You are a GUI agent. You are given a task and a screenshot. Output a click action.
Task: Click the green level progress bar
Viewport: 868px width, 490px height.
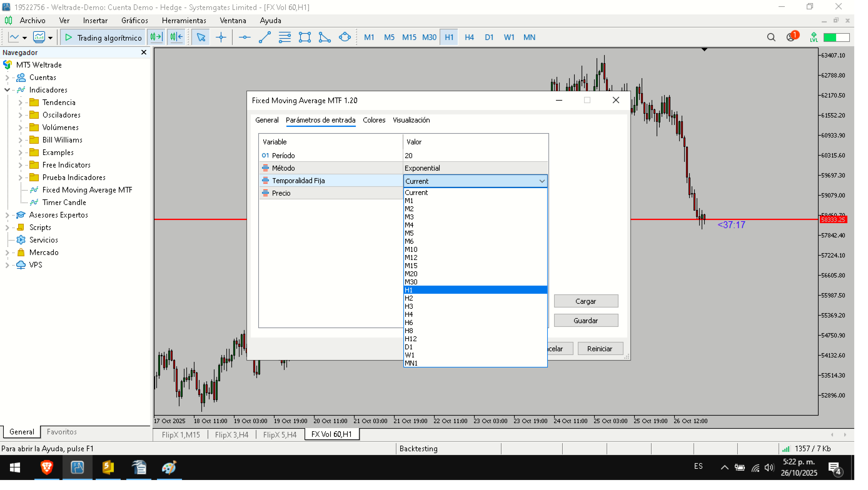(837, 37)
